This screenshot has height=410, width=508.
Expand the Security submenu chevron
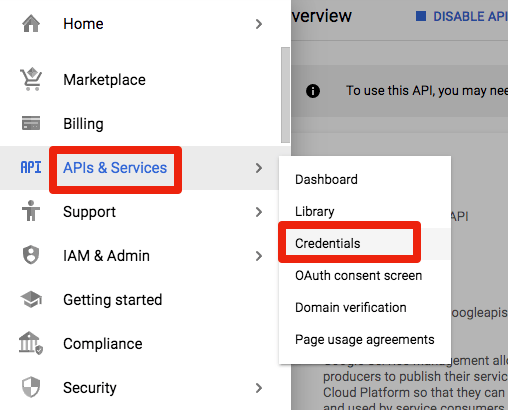(x=259, y=388)
